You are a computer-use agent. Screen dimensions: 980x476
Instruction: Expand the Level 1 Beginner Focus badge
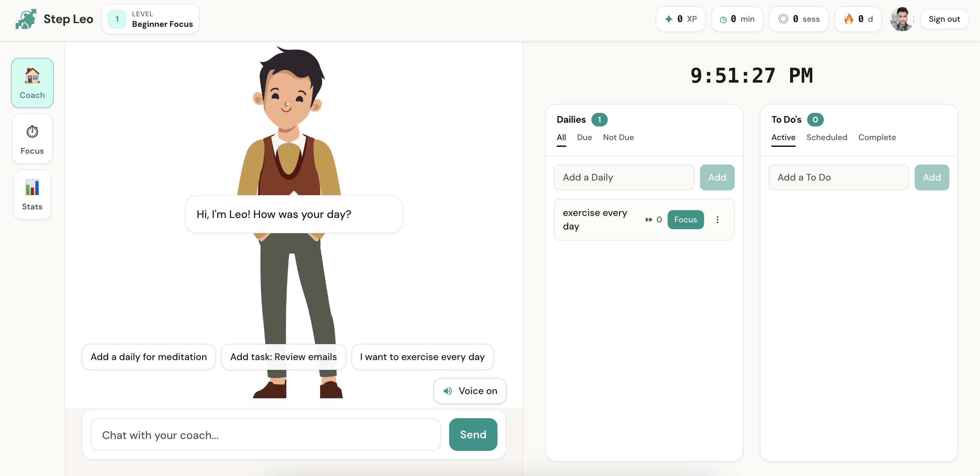pos(150,19)
